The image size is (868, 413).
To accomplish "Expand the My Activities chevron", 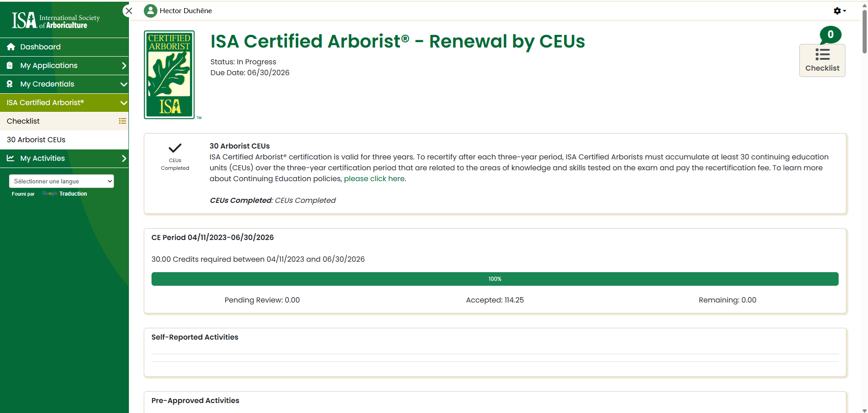I will (123, 158).
